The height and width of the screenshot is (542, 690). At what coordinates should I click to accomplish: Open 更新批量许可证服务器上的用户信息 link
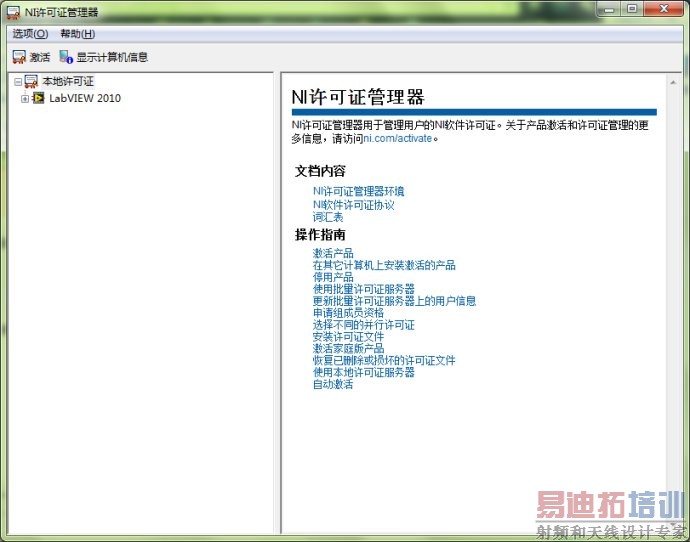394,301
